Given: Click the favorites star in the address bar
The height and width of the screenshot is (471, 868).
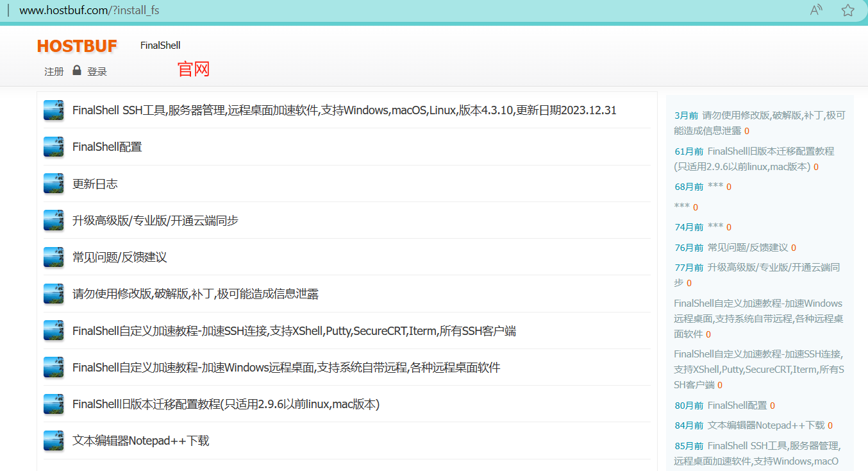Looking at the screenshot, I should pyautogui.click(x=847, y=10).
